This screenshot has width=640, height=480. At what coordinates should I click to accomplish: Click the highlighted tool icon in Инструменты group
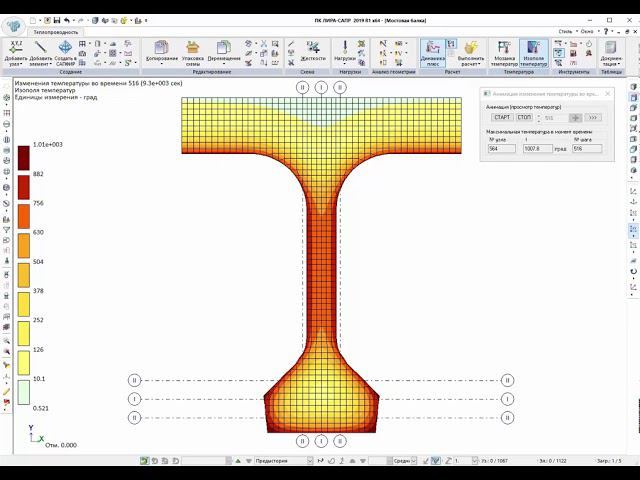(x=559, y=53)
